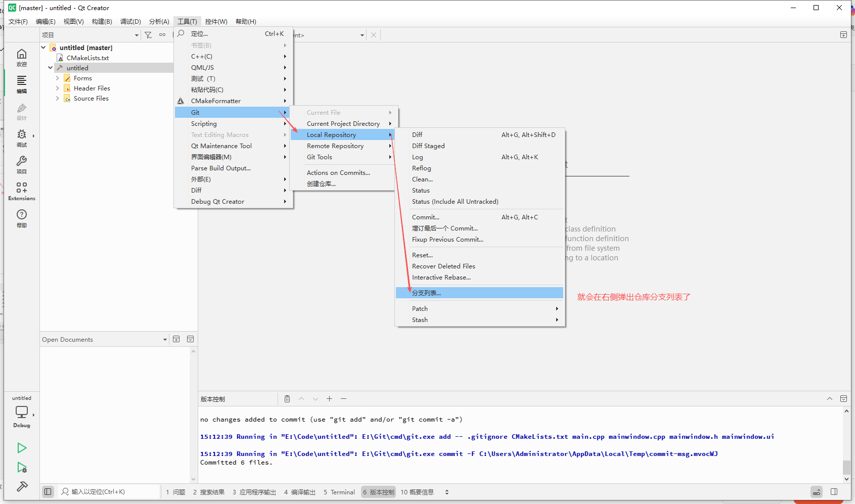The width and height of the screenshot is (855, 504).
Task: Build project with hammer icon
Action: (x=22, y=486)
